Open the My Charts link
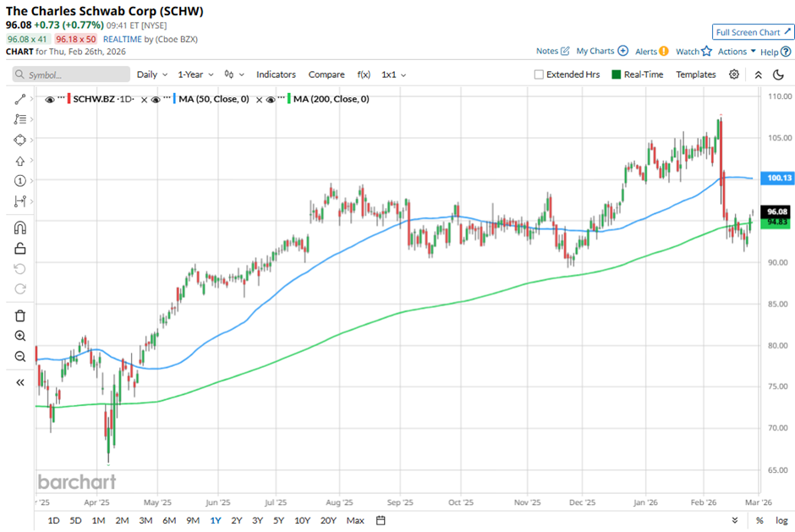795x532 pixels. click(602, 51)
